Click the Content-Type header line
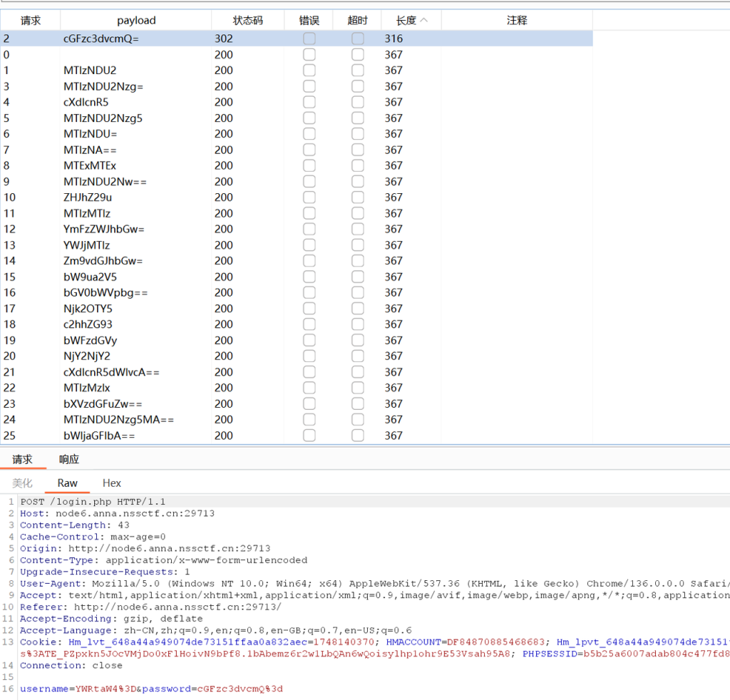This screenshot has width=730, height=700. click(x=164, y=560)
